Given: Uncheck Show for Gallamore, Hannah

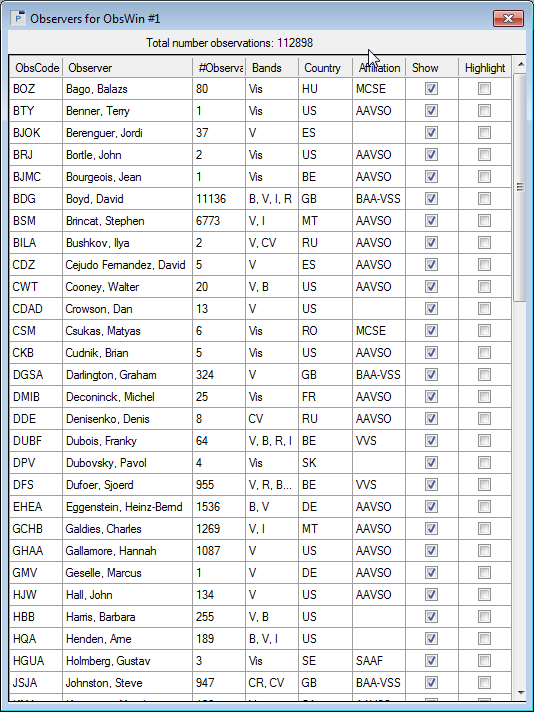Looking at the screenshot, I should (x=431, y=550).
